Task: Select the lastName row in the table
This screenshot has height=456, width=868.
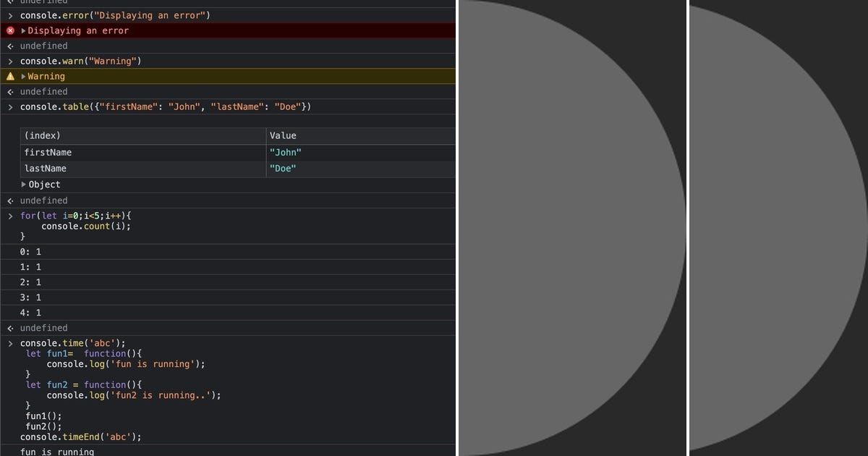Action: tap(47, 168)
